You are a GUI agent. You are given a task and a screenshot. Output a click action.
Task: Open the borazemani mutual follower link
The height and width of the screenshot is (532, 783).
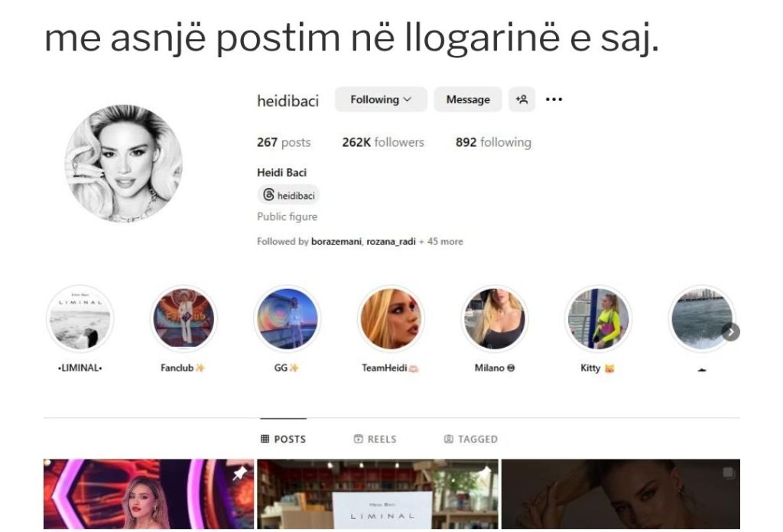click(x=336, y=242)
